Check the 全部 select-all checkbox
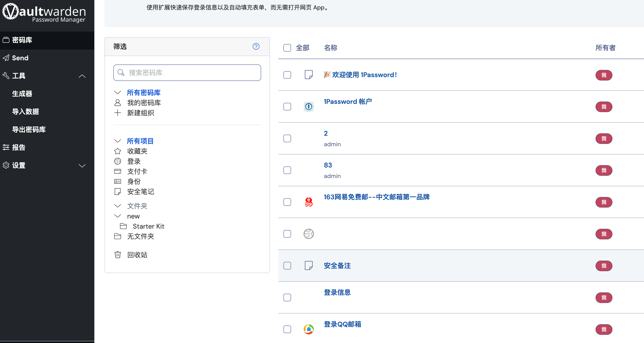Image resolution: width=644 pixels, height=343 pixels. 287,48
